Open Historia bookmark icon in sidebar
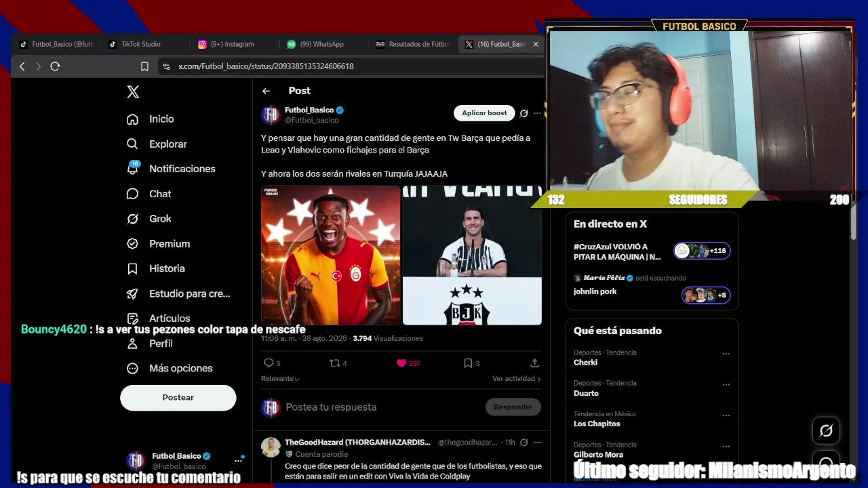This screenshot has width=868, height=488. (132, 268)
